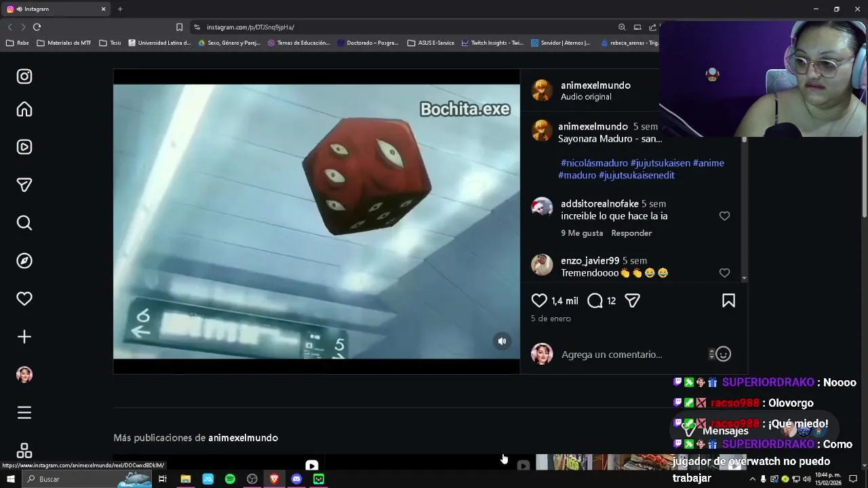Open zoom magnifier icon in address bar
This screenshot has height=488, width=868.
pos(622,27)
